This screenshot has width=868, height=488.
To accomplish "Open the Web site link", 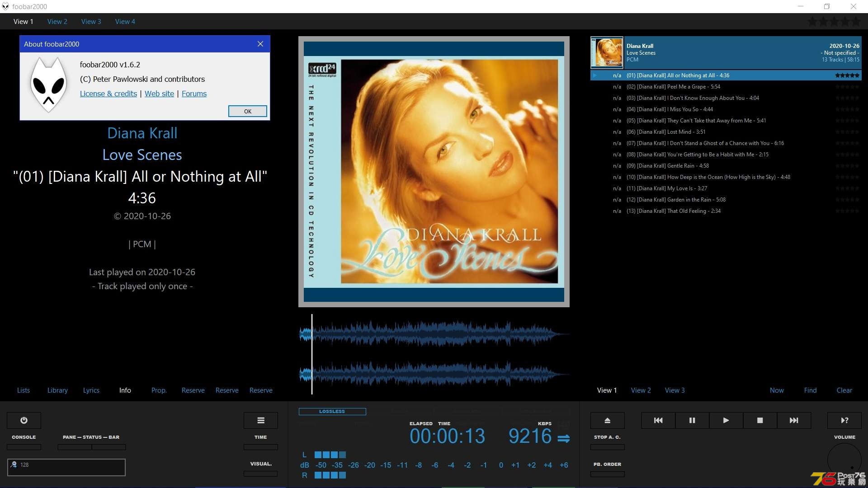I will (159, 94).
